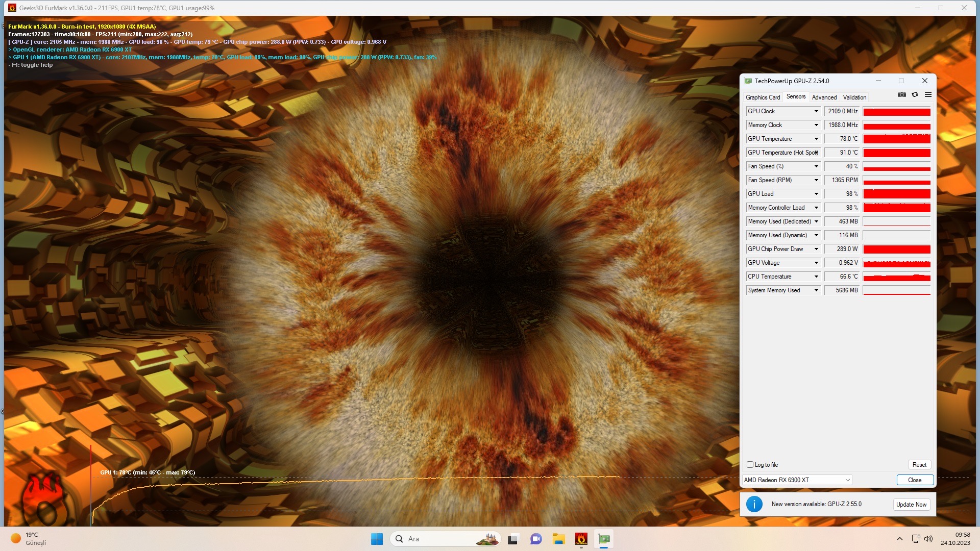This screenshot has width=980, height=551.
Task: Enable the Log to file checkbox
Action: point(750,465)
